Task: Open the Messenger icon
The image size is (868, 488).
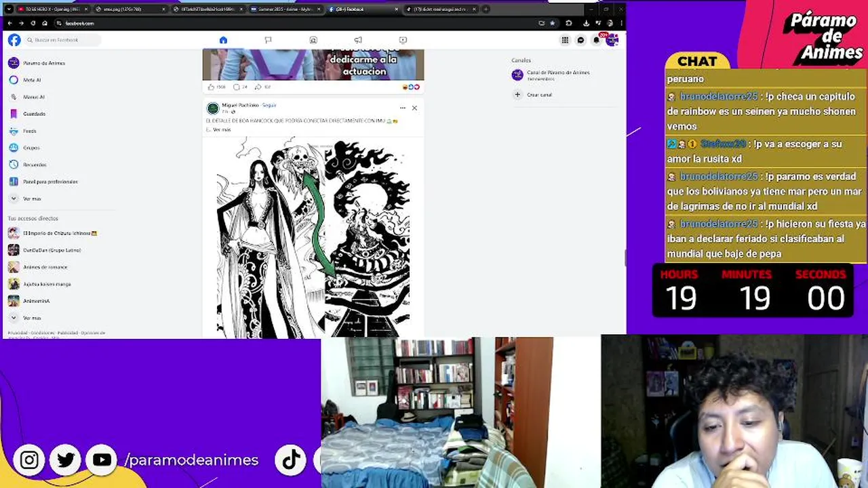Action: 580,40
